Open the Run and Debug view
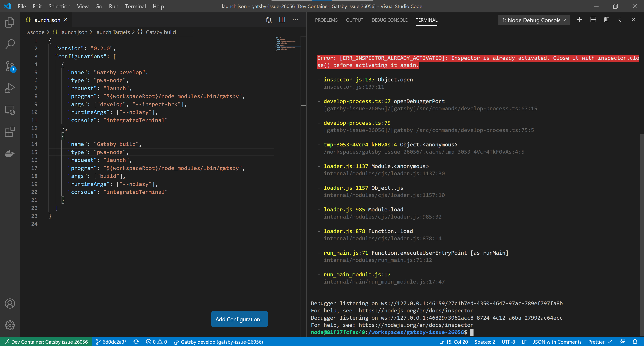The height and width of the screenshot is (346, 644). [x=10, y=88]
